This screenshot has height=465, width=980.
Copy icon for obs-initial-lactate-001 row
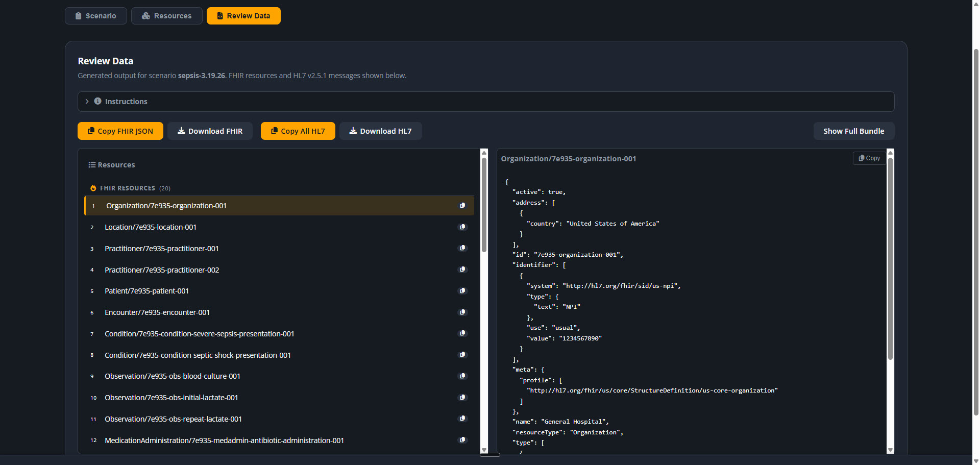pos(462,397)
